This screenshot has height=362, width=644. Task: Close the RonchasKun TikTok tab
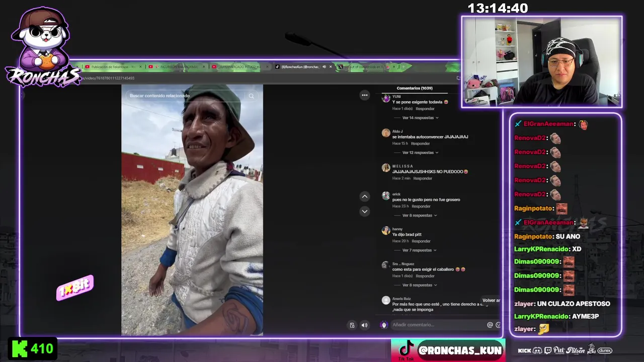(x=331, y=66)
